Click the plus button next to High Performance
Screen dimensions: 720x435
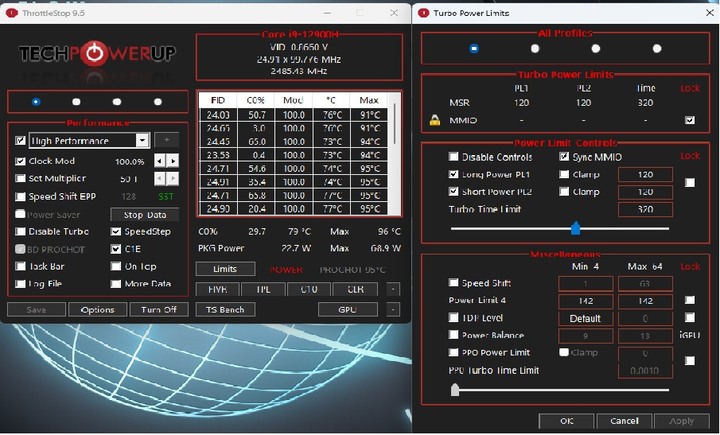pos(166,140)
